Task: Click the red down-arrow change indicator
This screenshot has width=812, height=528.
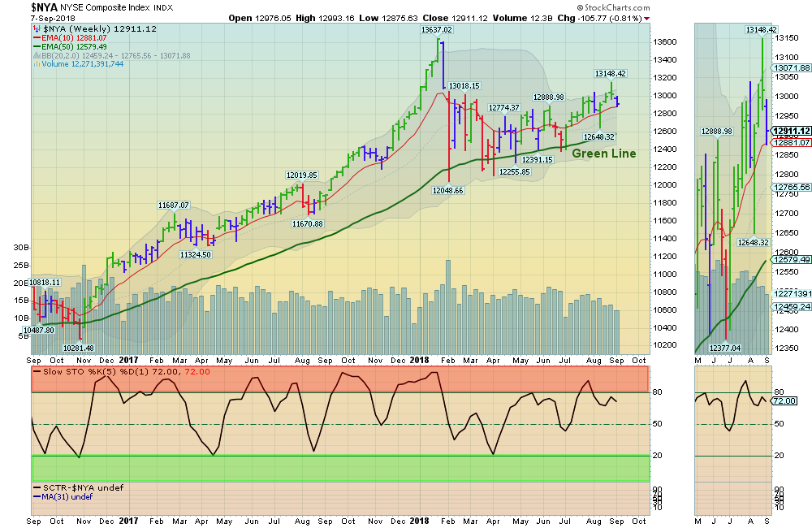Action: pyautogui.click(x=647, y=19)
